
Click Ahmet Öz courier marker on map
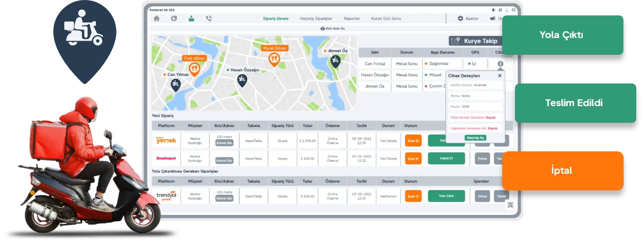(x=335, y=61)
